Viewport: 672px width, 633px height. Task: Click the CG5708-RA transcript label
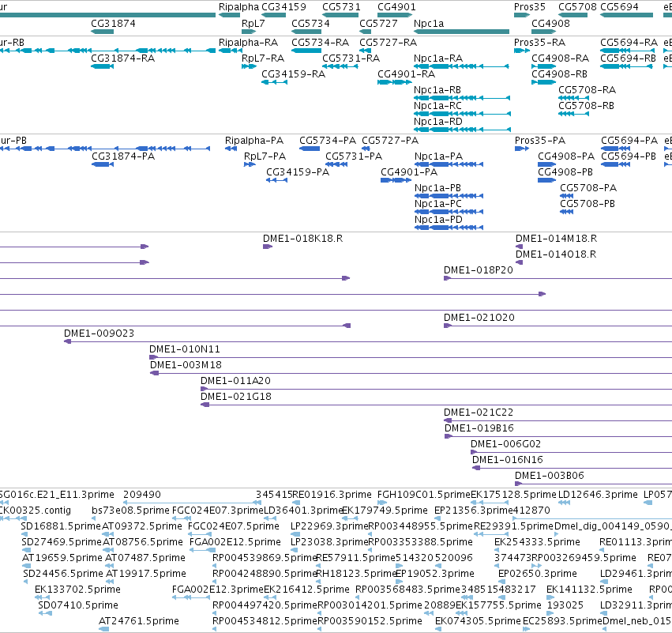click(588, 89)
